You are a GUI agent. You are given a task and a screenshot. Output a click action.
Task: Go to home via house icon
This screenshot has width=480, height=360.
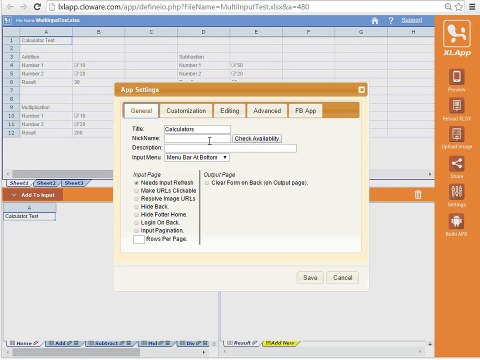tap(375, 21)
